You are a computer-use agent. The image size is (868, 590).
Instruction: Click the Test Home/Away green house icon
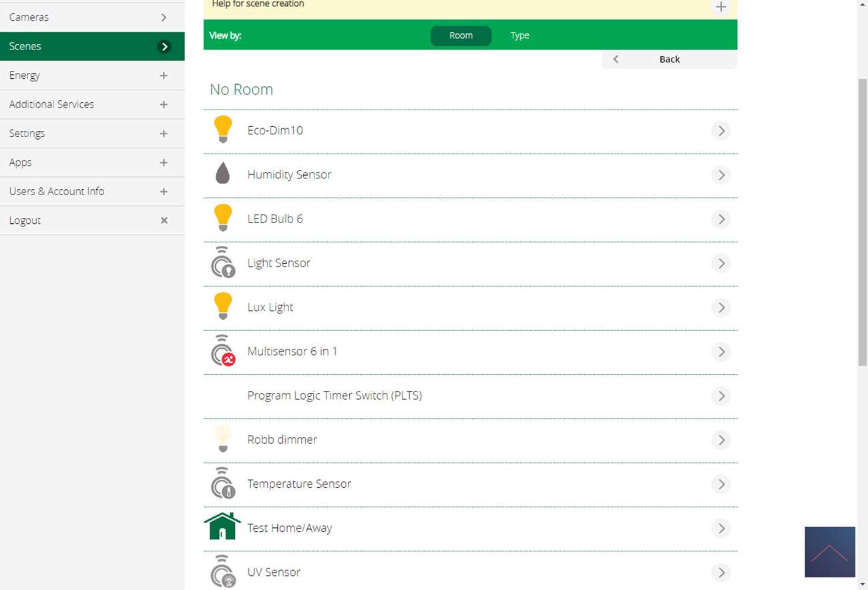(x=222, y=527)
